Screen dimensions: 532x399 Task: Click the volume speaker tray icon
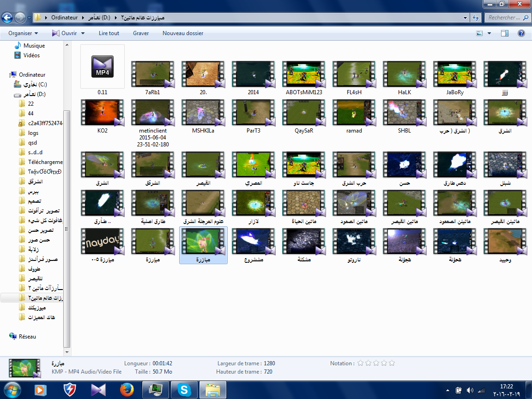click(x=470, y=390)
